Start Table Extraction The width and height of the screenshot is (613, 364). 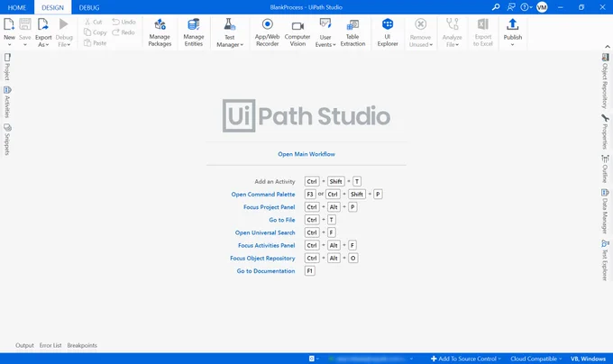pos(352,32)
